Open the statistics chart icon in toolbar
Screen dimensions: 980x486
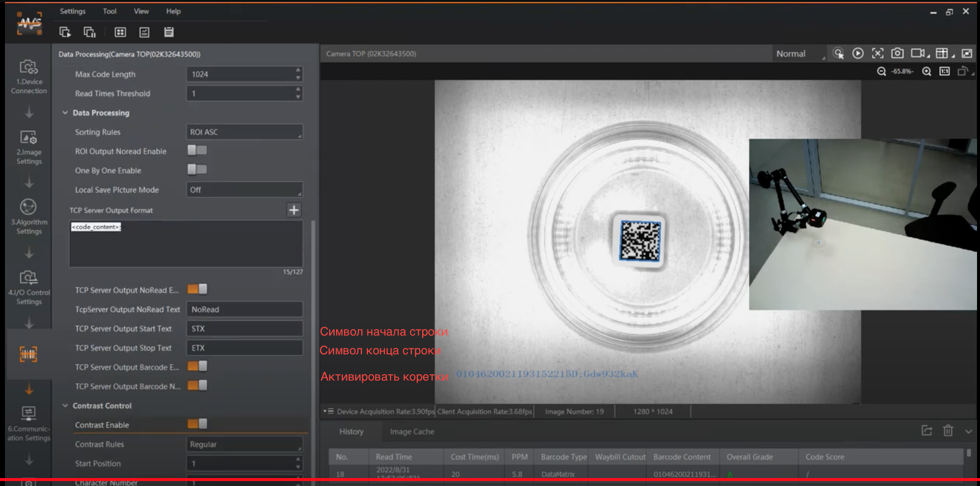tap(145, 32)
